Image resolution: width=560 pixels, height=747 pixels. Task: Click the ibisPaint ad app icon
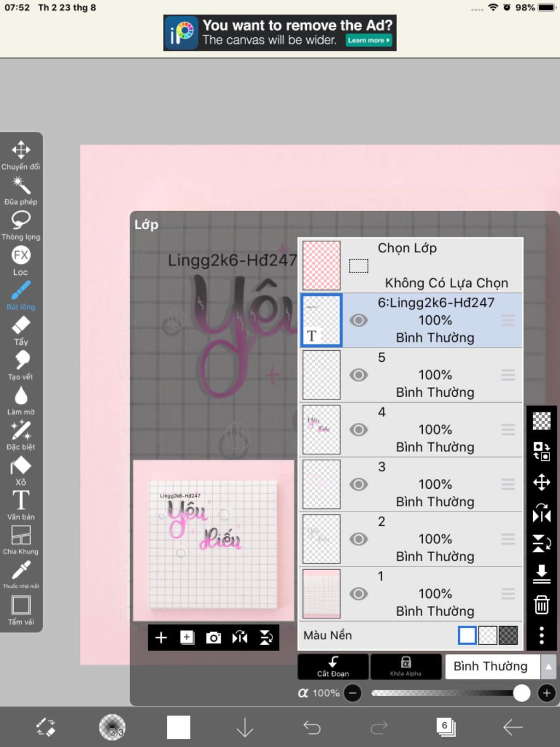[x=182, y=33]
